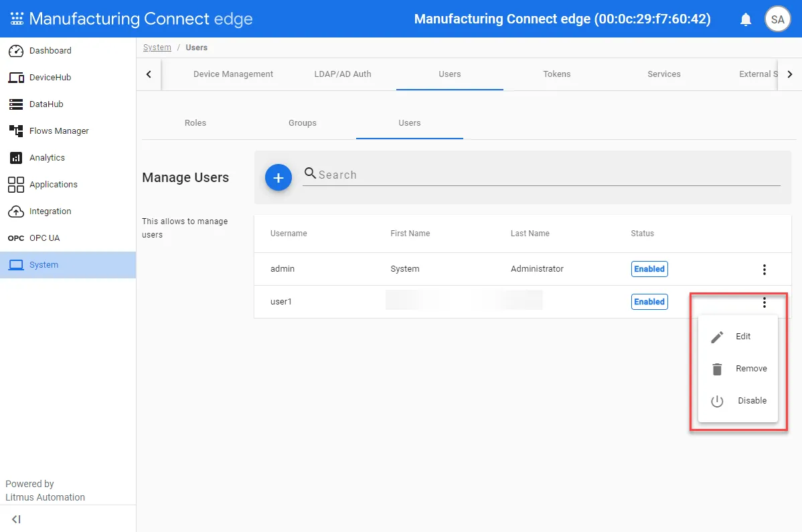Click the search magnifier icon

310,173
